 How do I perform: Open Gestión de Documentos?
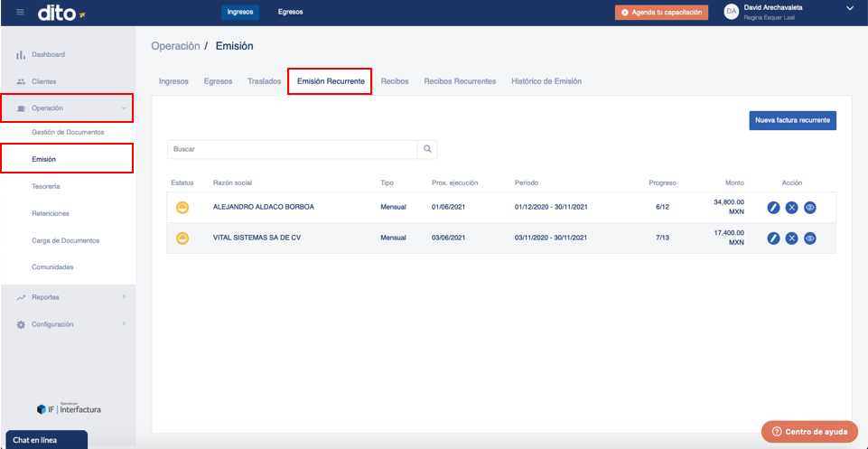pos(68,132)
